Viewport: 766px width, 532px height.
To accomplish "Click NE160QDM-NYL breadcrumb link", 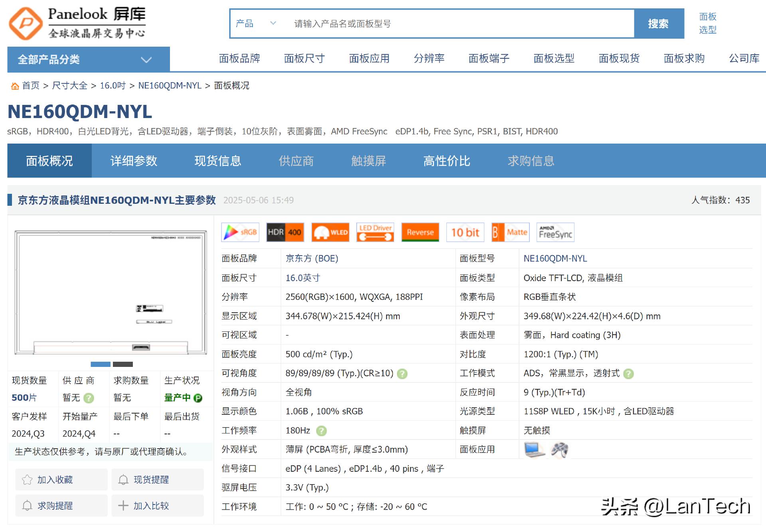I will [170, 86].
